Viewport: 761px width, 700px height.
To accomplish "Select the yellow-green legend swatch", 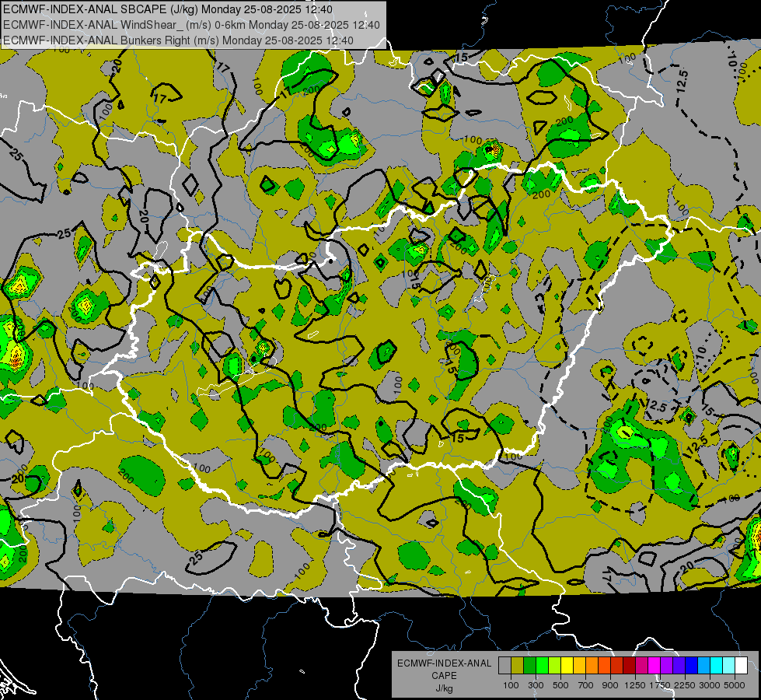I will click(x=555, y=665).
